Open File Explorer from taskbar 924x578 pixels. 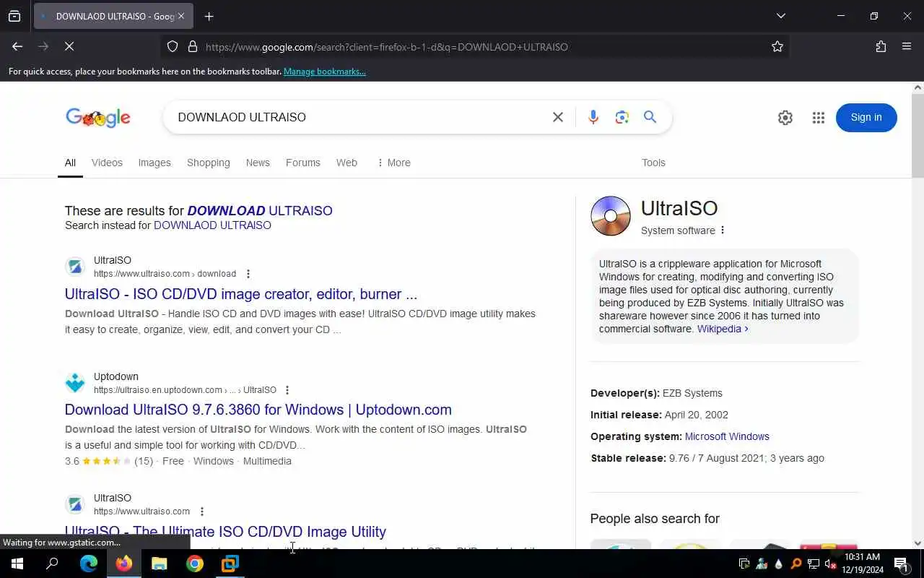click(159, 564)
